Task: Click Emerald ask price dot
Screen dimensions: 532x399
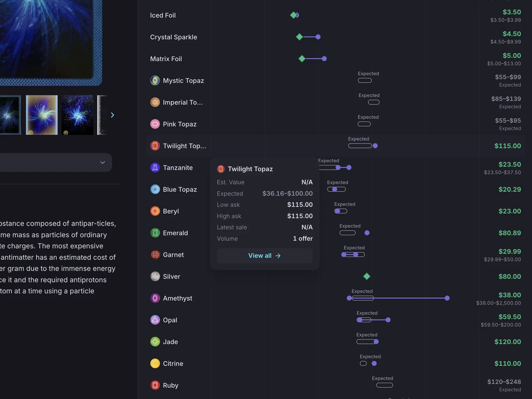Action: [x=367, y=233]
